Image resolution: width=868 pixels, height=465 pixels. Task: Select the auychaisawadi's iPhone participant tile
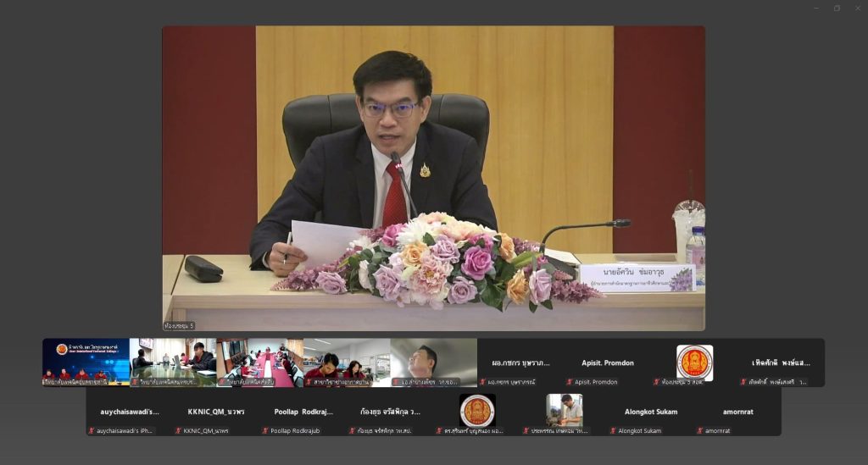click(129, 412)
